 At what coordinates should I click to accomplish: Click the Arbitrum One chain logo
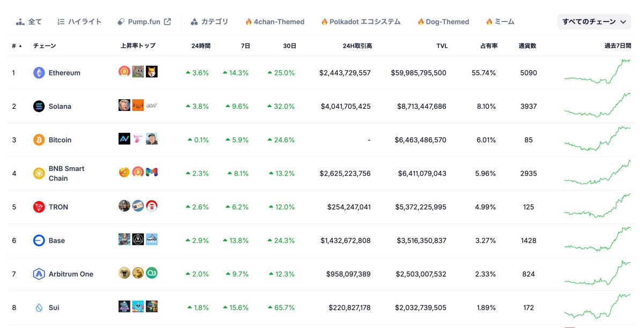tap(39, 274)
